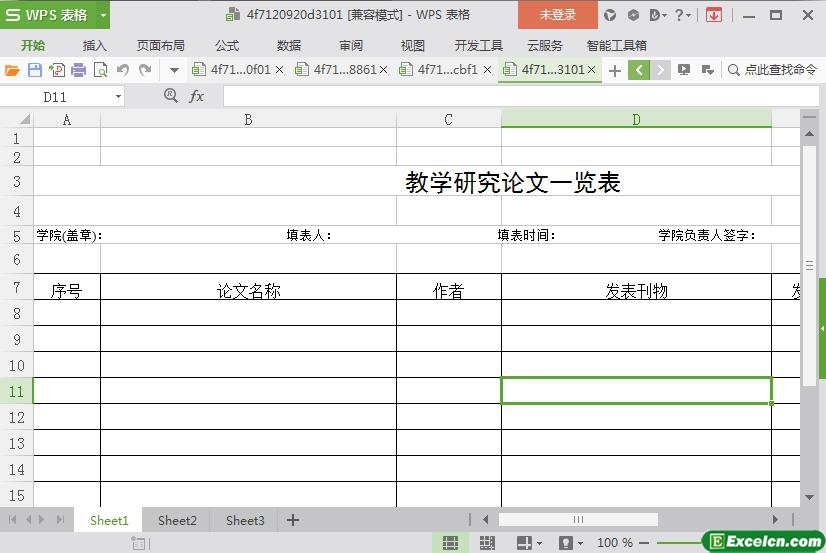826x553 pixels.
Task: Switch to Sheet3 tab
Action: pyautogui.click(x=245, y=520)
